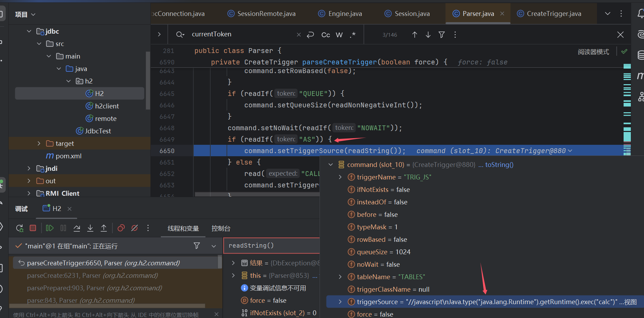644x318 pixels.
Task: Go to next search occurrence
Action: click(x=428, y=35)
